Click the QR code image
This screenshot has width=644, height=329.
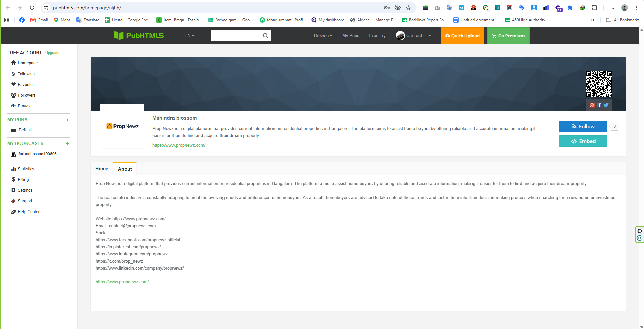tap(599, 84)
